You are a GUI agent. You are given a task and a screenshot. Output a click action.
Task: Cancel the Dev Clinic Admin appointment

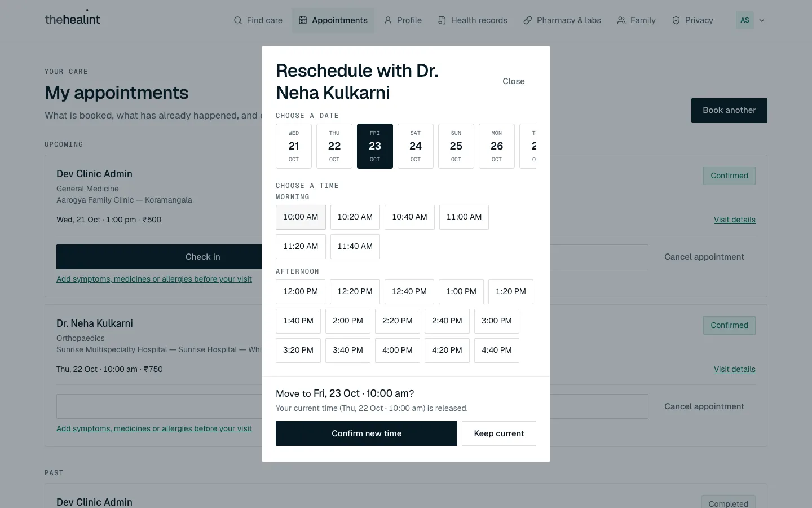[704, 257]
